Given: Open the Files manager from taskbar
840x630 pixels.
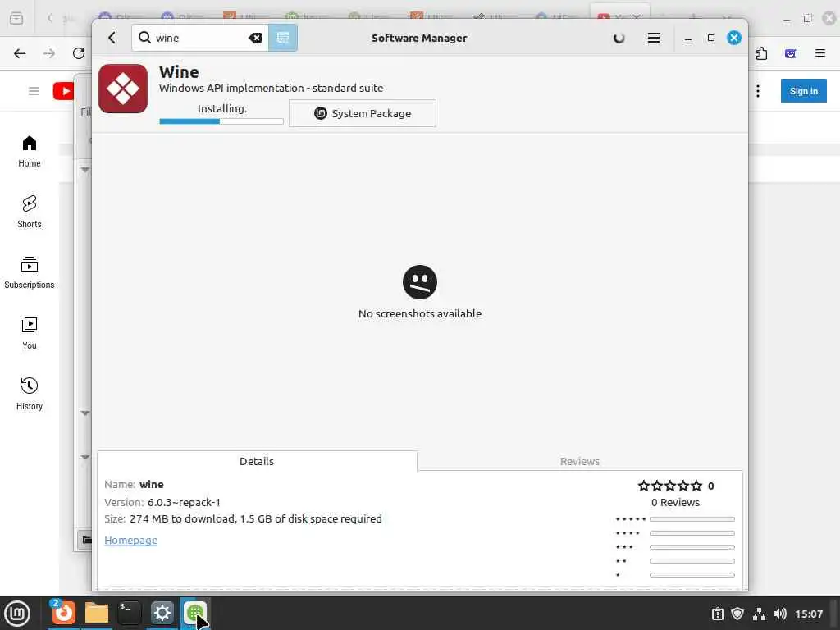Looking at the screenshot, I should click(97, 613).
